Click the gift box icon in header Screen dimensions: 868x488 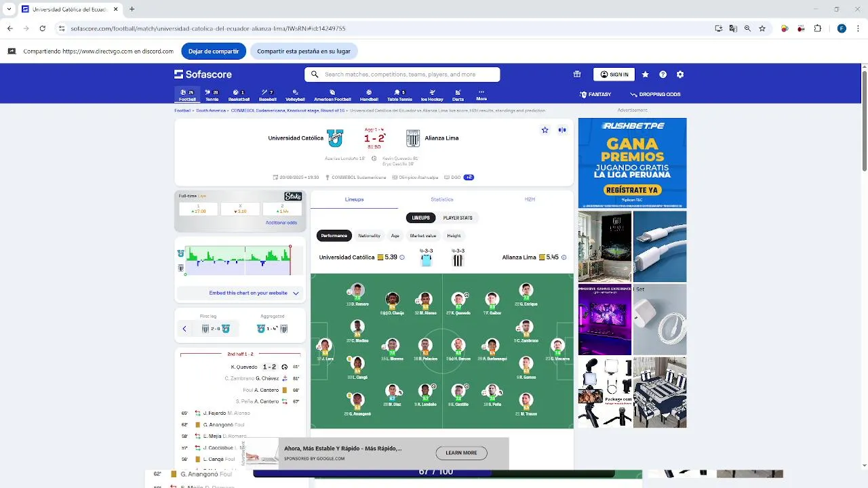[577, 75]
